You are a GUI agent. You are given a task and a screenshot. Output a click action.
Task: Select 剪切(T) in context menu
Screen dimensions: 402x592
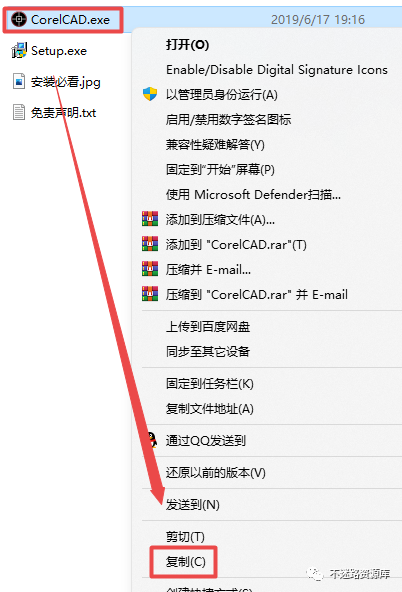[185, 536]
